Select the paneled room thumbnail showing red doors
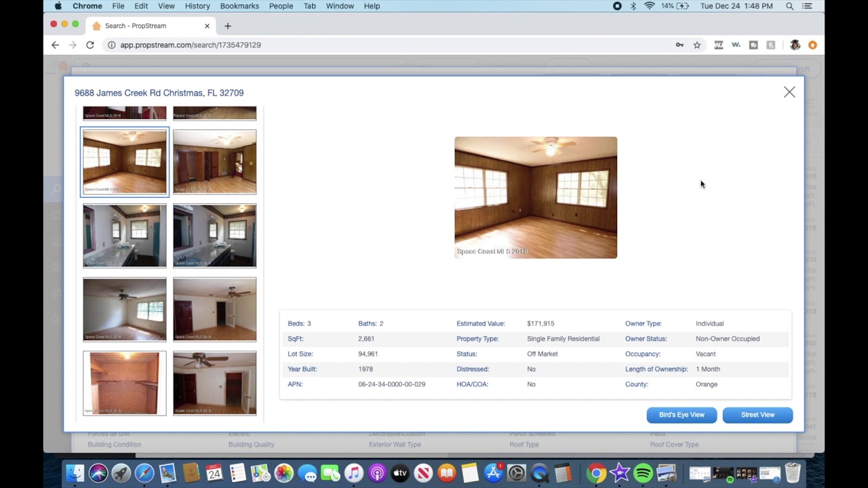The height and width of the screenshot is (488, 868). coord(214,162)
